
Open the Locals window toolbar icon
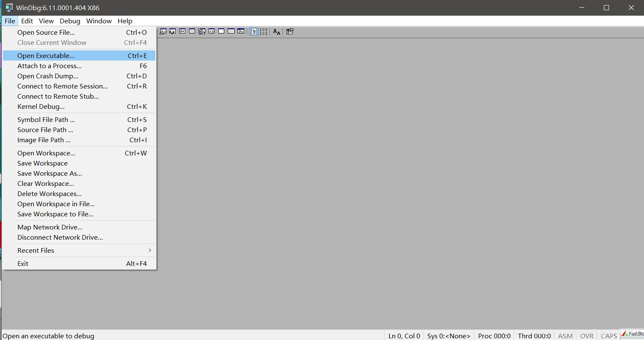coord(173,31)
